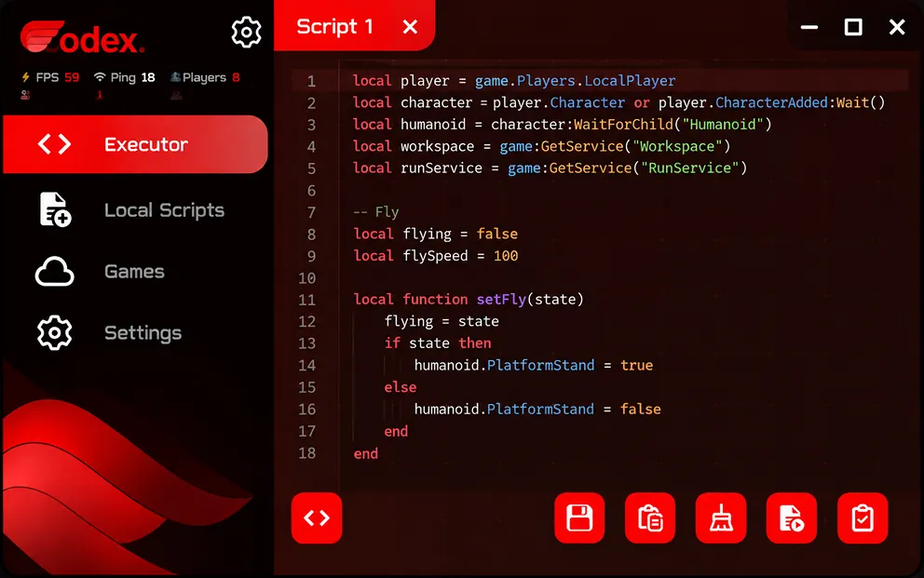Click the Players count indicator
The height and width of the screenshot is (578, 924).
tap(205, 77)
